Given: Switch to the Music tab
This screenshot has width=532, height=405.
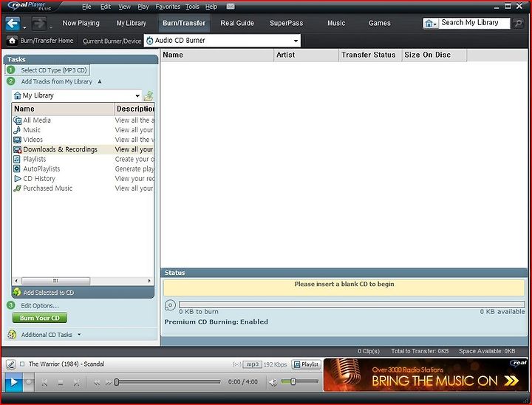Looking at the screenshot, I should coord(336,23).
